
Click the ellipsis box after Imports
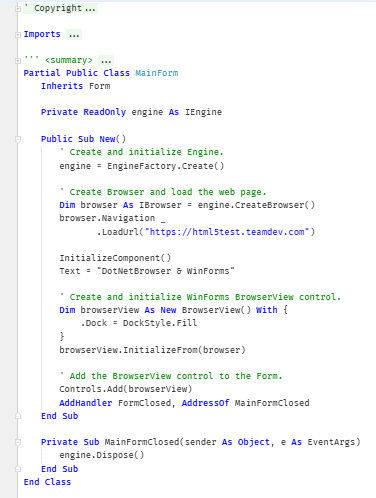pos(74,34)
